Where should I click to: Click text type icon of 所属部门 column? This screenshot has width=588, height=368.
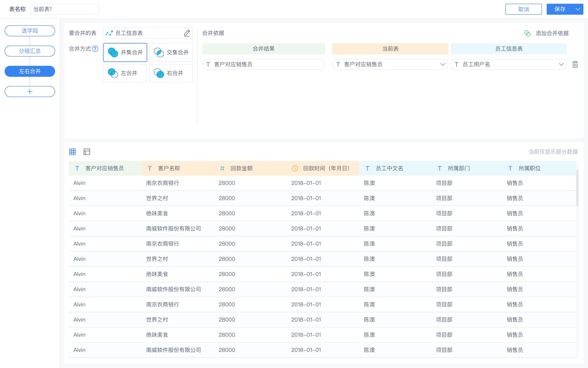pyautogui.click(x=439, y=168)
